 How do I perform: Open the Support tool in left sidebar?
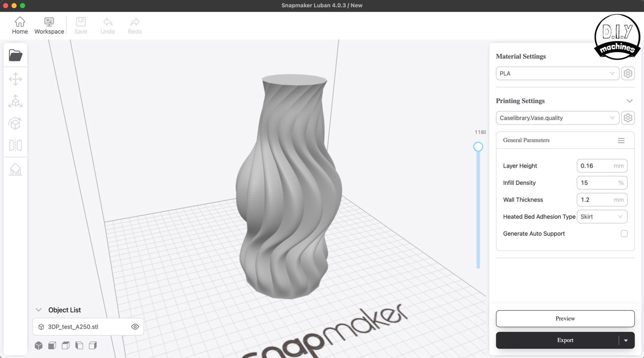pos(15,170)
